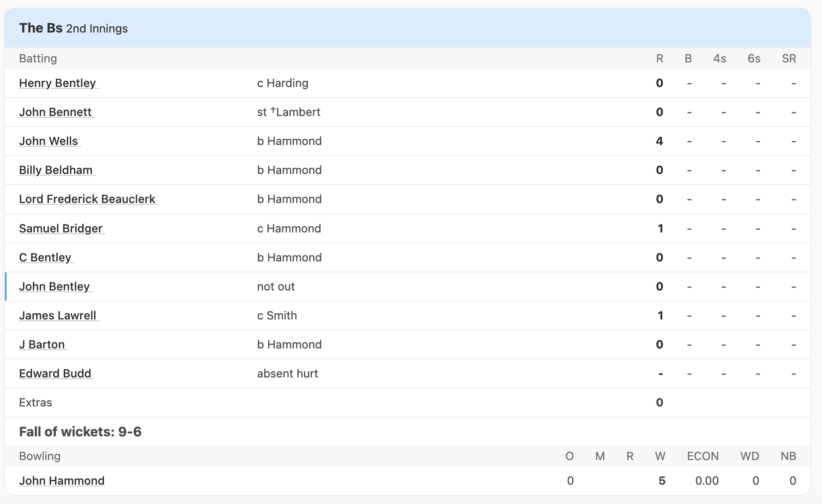Open C Bentley player link
The image size is (822, 504).
(x=45, y=257)
